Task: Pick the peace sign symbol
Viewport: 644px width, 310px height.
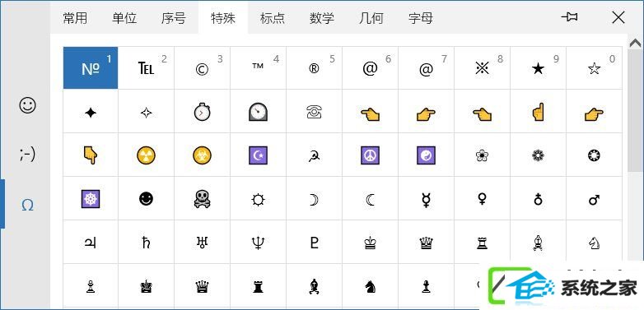Action: 370,155
